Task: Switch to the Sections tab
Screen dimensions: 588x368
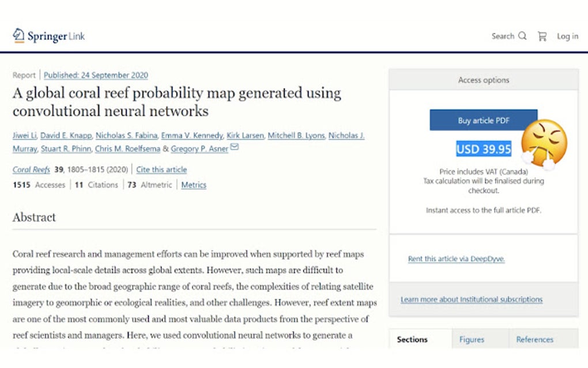Action: coord(412,339)
